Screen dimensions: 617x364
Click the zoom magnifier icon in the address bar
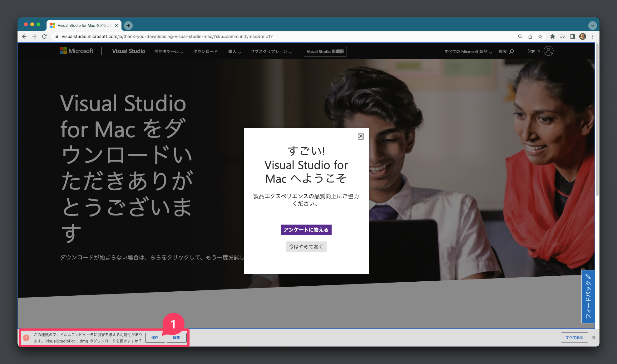coord(520,36)
